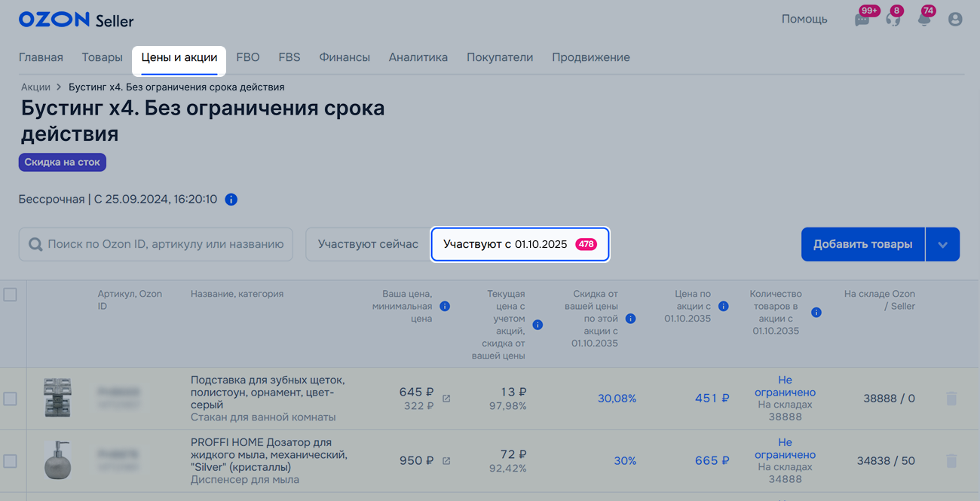Open the notifications bell icon
This screenshot has height=501, width=980.
[x=924, y=20]
